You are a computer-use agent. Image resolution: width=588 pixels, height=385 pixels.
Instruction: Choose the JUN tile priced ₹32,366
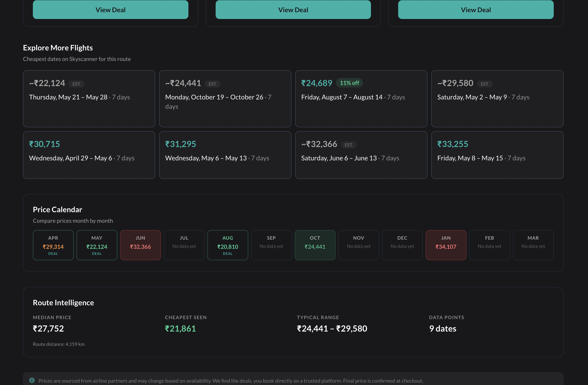click(x=140, y=245)
